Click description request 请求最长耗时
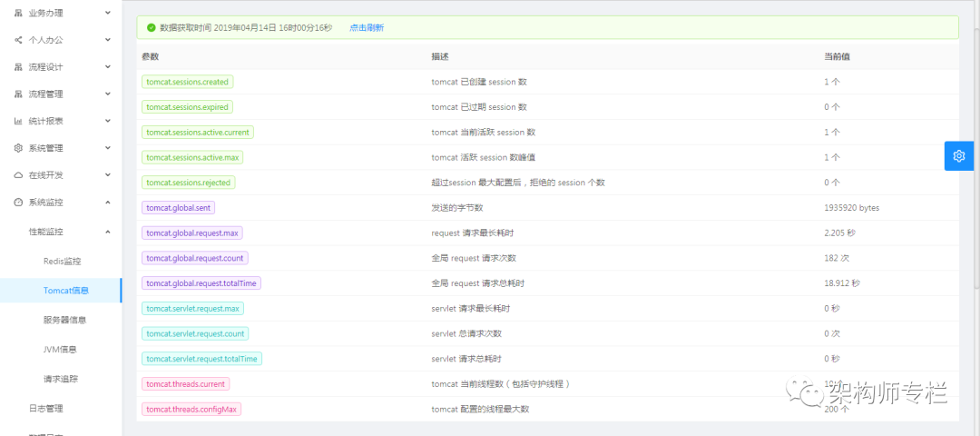 [x=473, y=233]
